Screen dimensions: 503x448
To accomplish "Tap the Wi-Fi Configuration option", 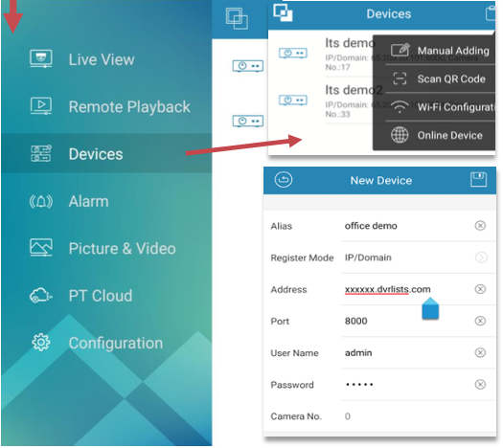I will coord(440,107).
